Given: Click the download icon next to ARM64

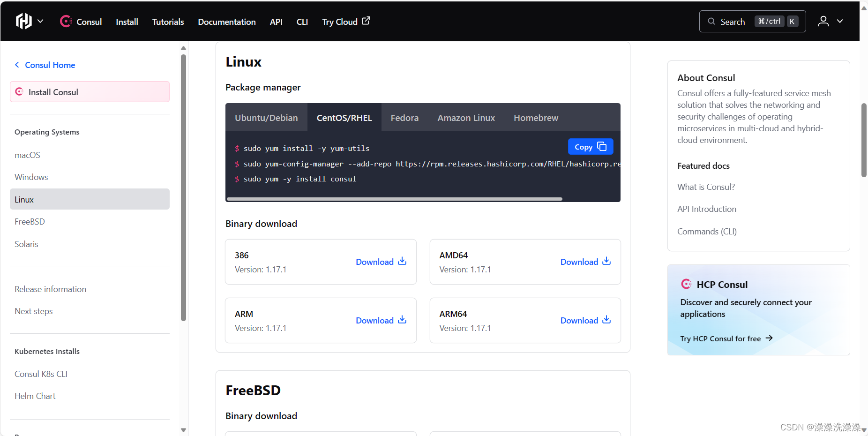Looking at the screenshot, I should pyautogui.click(x=606, y=319).
